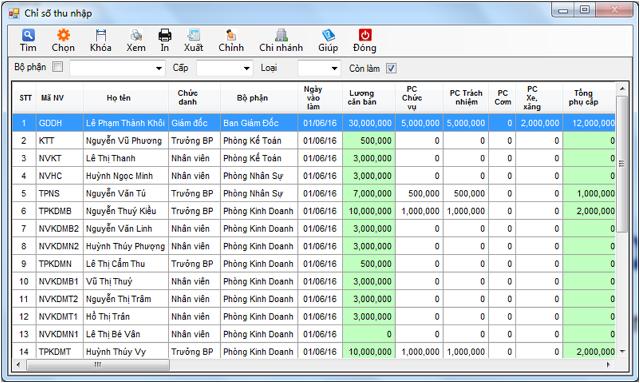Screen dimensions: 640x383
Task: Expand the Cấp dropdown
Action: [247, 68]
